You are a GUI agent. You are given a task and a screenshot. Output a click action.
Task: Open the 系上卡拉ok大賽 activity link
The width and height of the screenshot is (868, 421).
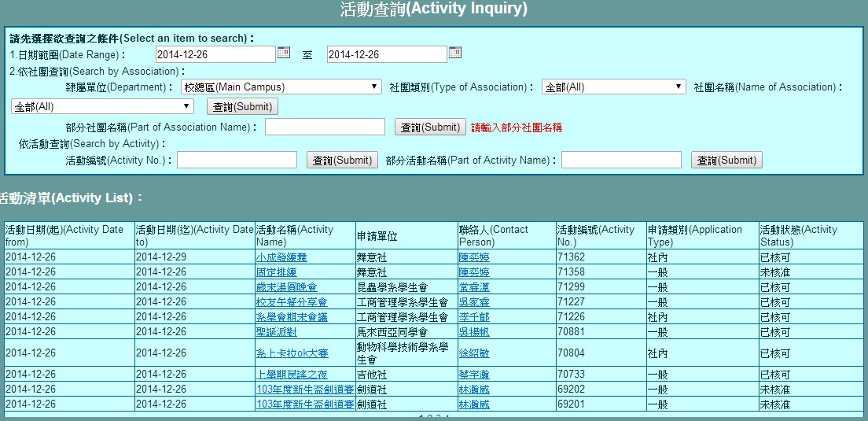292,353
